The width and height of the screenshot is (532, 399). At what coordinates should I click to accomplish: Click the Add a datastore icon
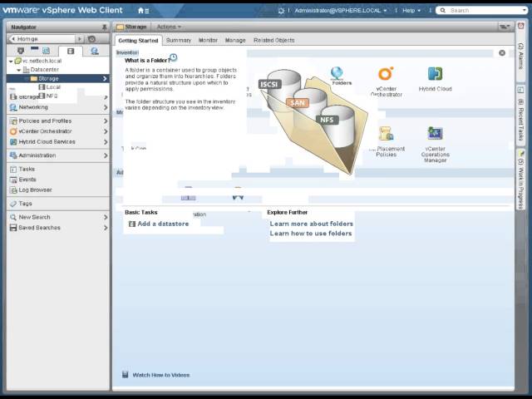(132, 224)
